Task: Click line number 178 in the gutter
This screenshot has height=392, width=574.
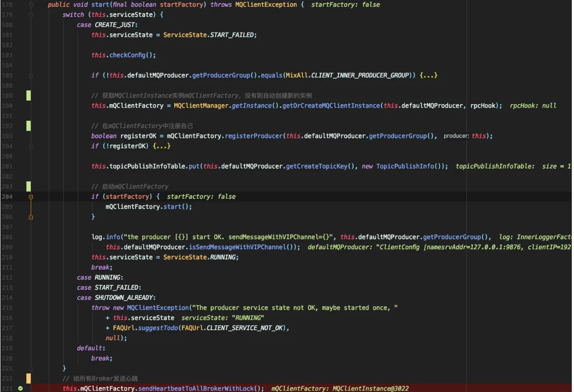Action: (7, 4)
